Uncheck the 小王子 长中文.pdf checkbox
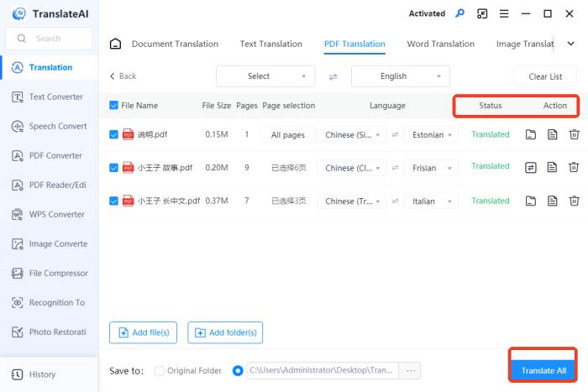Image resolution: width=588 pixels, height=392 pixels. click(113, 201)
